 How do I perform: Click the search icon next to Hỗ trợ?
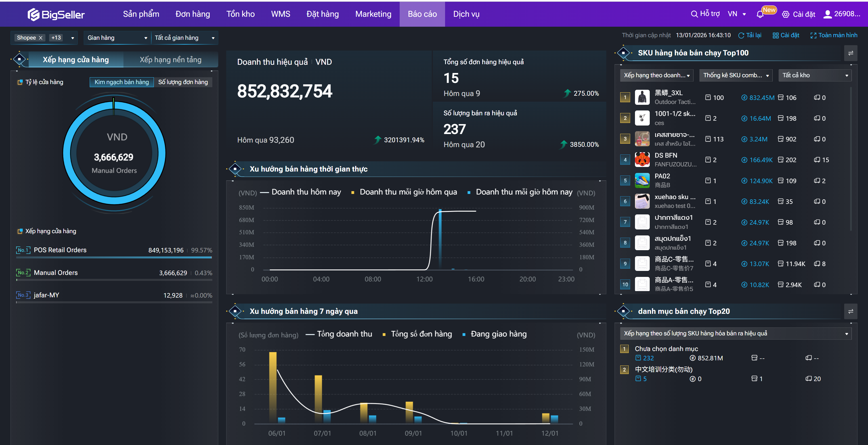coord(694,14)
